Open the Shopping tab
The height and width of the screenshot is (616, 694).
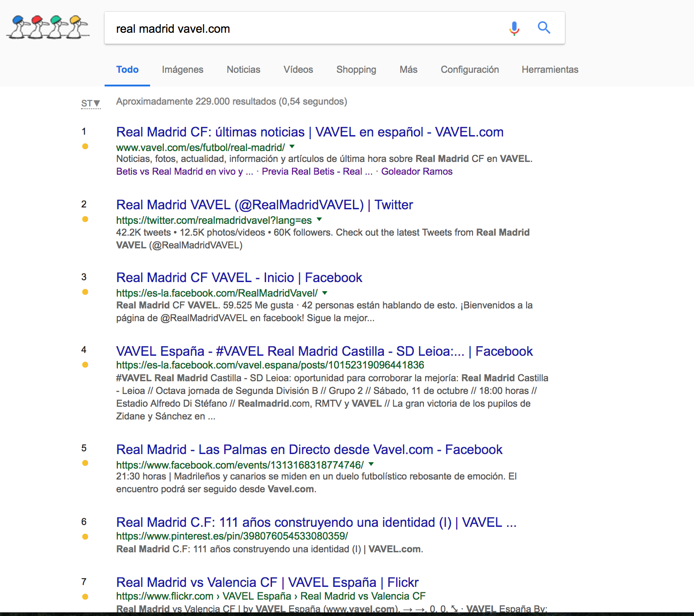(357, 70)
